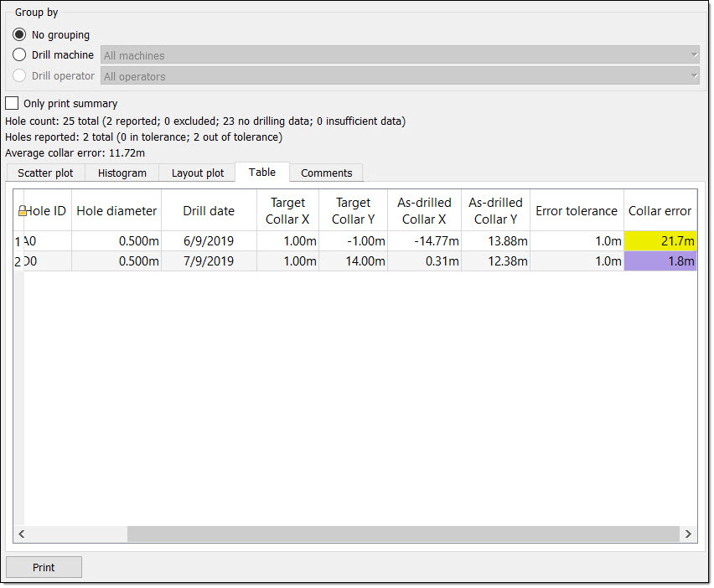The height and width of the screenshot is (588, 714).
Task: Click the 7/9/2019 drill date cell
Action: [209, 261]
